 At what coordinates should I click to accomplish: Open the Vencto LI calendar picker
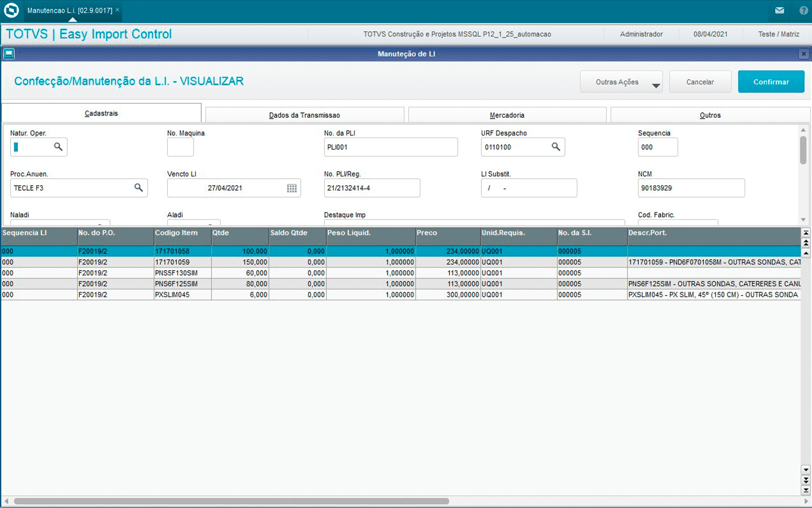[x=291, y=188]
